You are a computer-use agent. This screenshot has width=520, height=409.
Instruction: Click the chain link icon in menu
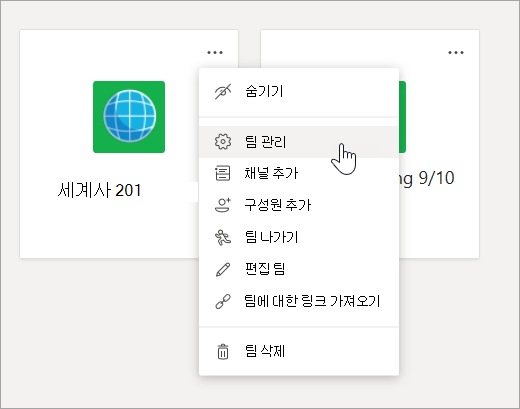point(223,301)
